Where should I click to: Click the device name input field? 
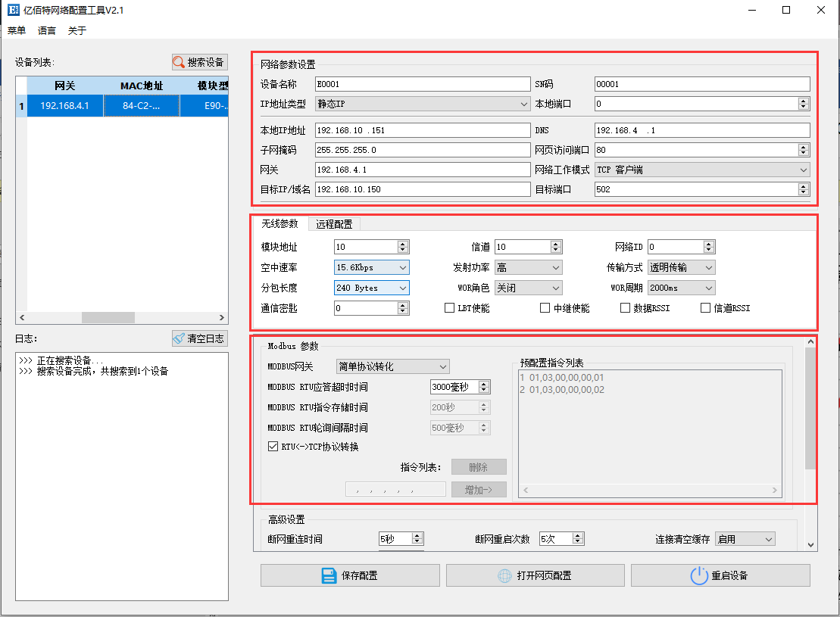point(422,84)
